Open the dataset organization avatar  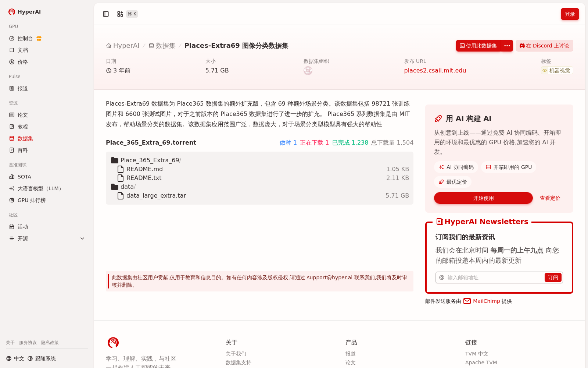(308, 71)
